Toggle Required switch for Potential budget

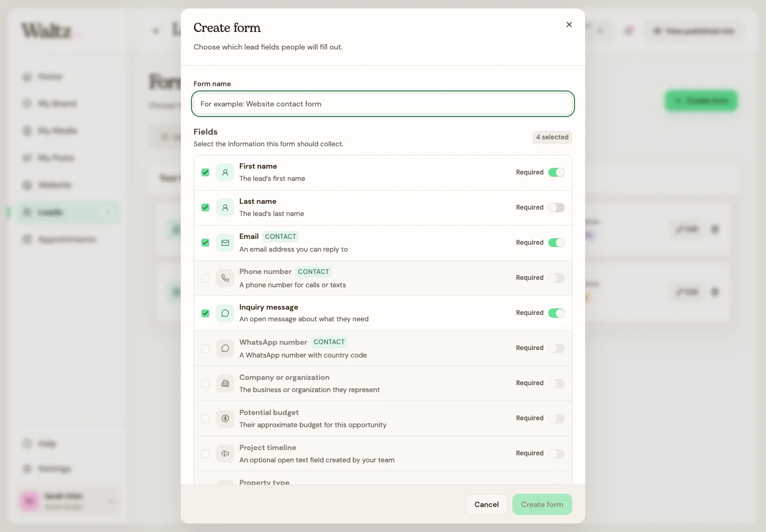(x=556, y=418)
